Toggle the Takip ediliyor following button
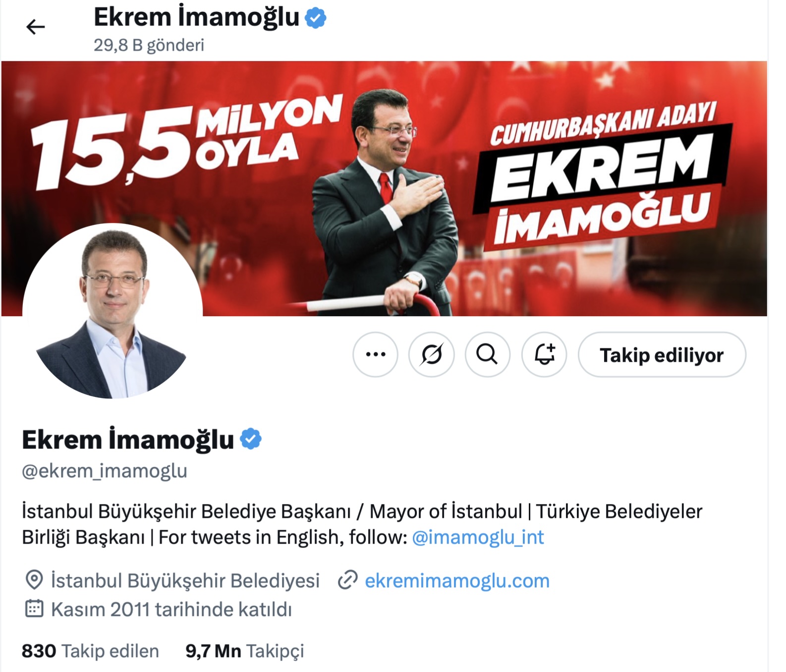The image size is (786, 672). pos(662,354)
